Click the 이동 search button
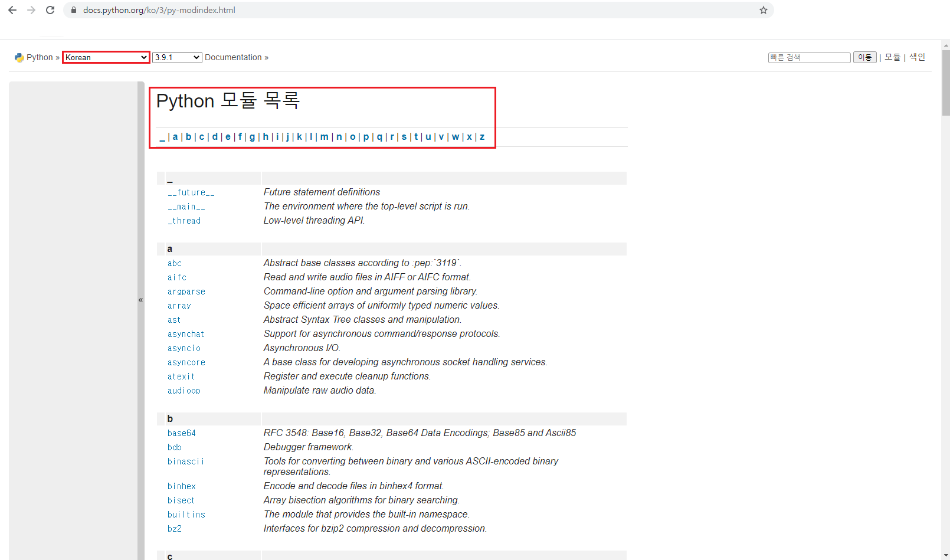Image resolution: width=950 pixels, height=560 pixels. click(x=864, y=57)
